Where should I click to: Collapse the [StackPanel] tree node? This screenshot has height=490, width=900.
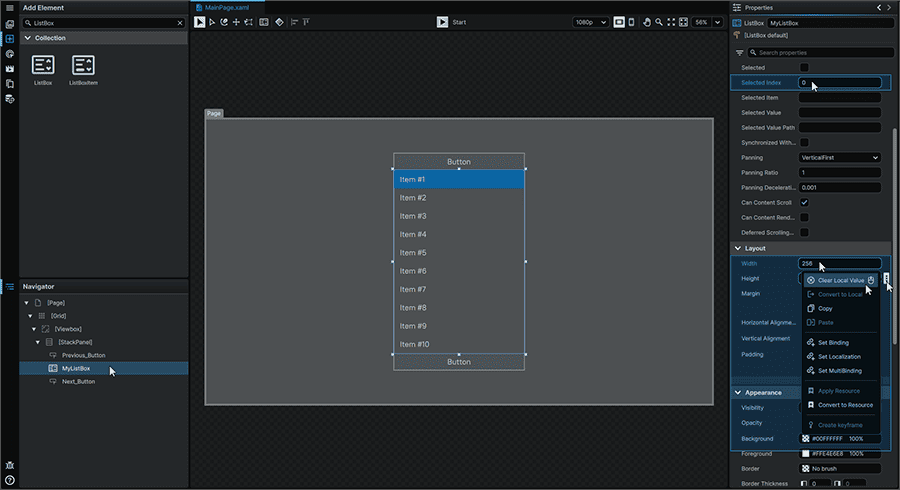(38, 342)
